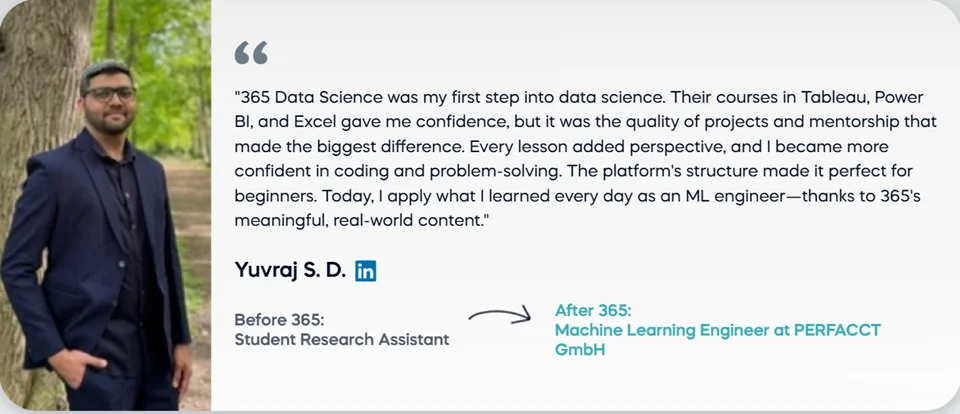Image resolution: width=960 pixels, height=414 pixels.
Task: Select "Student Research Assistant" text
Action: pos(341,340)
